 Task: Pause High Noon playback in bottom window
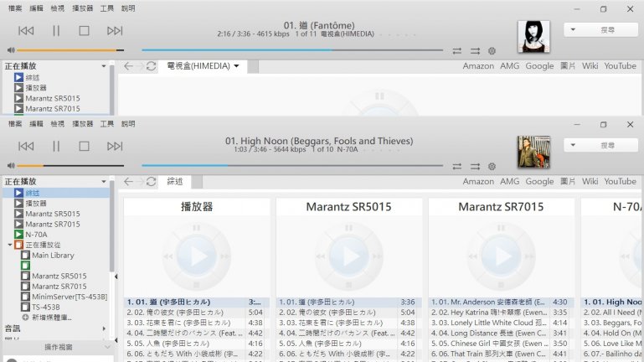tap(56, 147)
